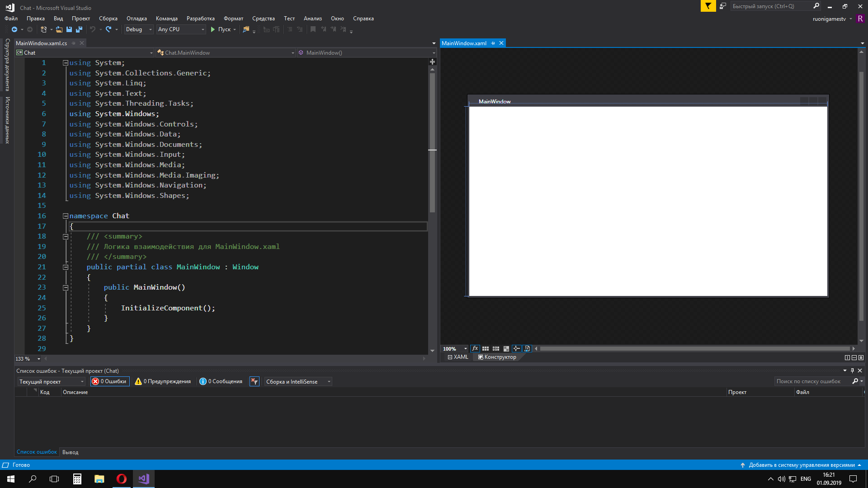Click the horizontal split view icon in designer
The image size is (868, 488).
click(x=854, y=357)
